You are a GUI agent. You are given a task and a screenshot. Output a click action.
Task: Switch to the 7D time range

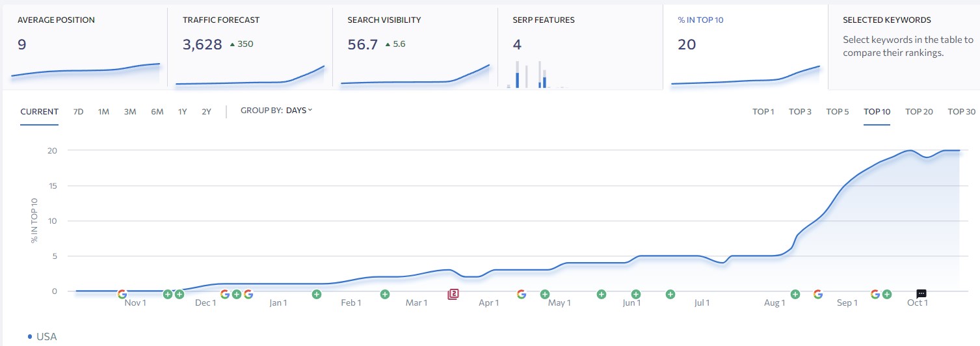[x=78, y=111]
